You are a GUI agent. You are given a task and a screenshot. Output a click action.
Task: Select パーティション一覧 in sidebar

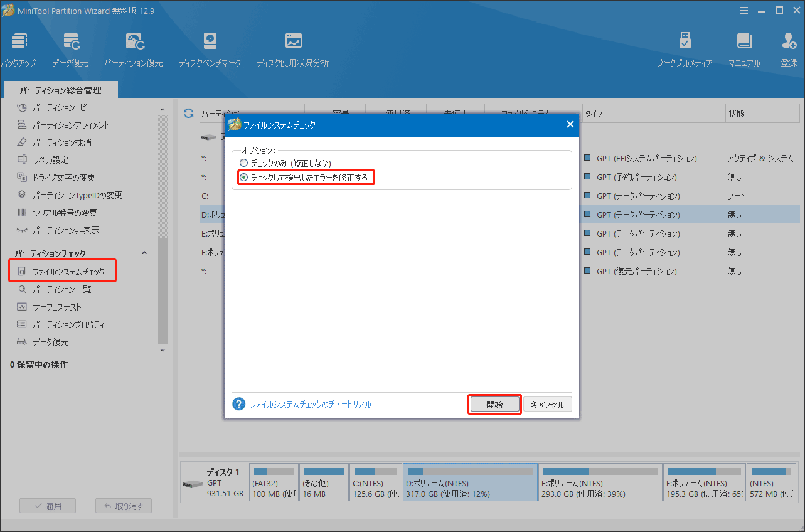(x=54, y=289)
